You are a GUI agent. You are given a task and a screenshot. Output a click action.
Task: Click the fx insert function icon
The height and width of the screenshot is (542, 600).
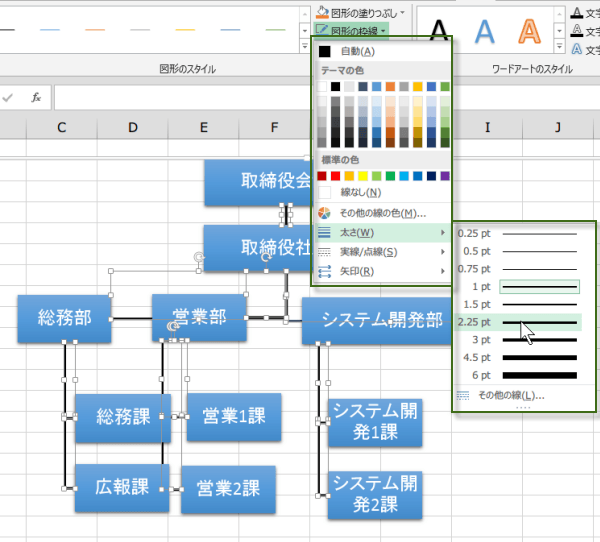(x=36, y=98)
